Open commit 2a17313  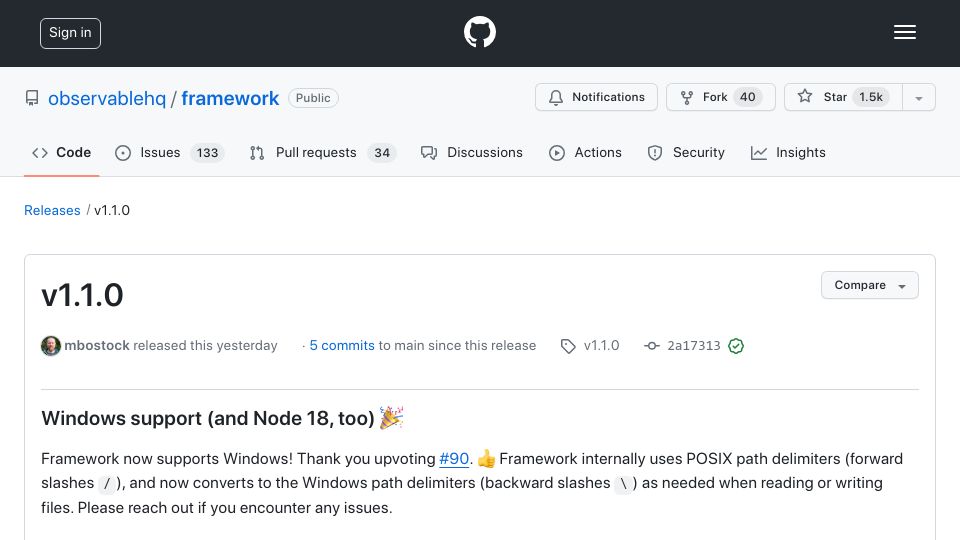(x=694, y=345)
